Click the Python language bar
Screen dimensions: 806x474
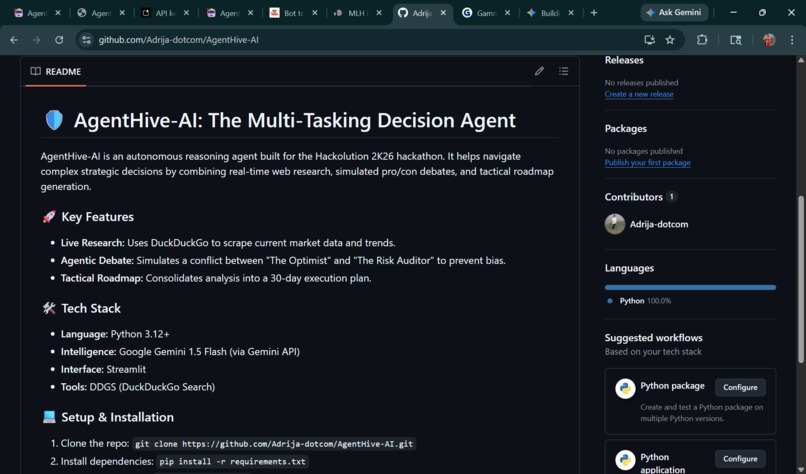(690, 287)
